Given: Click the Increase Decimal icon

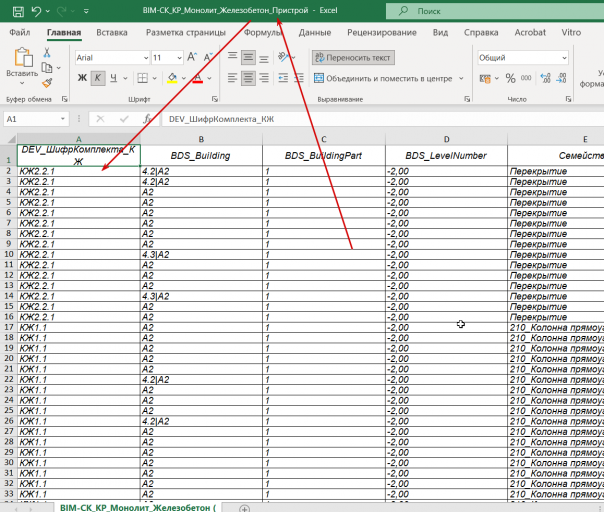Looking at the screenshot, I should point(545,78).
